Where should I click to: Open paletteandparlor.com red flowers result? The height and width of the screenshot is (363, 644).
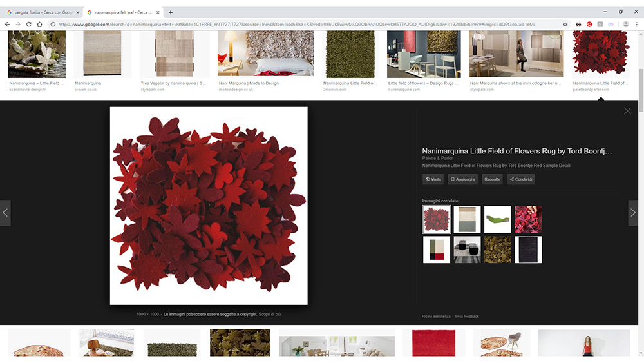point(600,54)
